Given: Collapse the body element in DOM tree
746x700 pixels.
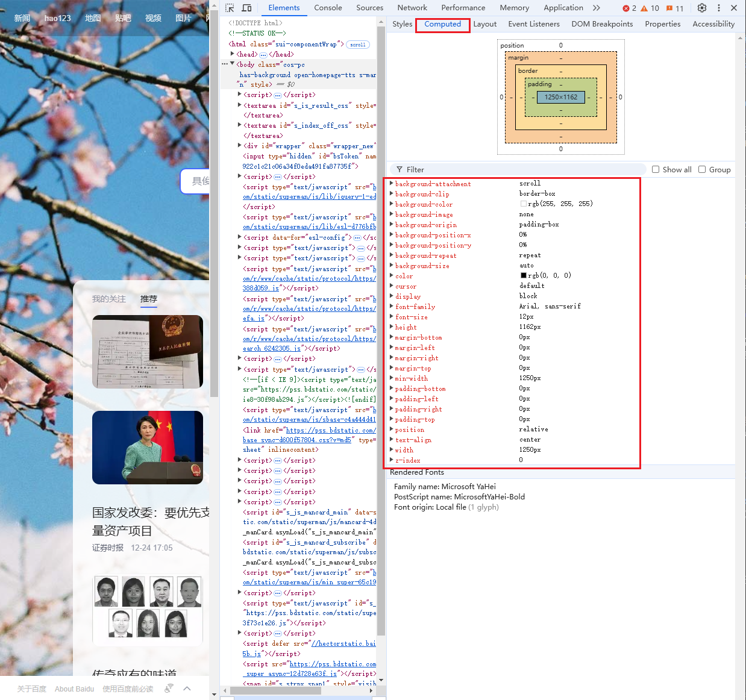Looking at the screenshot, I should pos(233,64).
